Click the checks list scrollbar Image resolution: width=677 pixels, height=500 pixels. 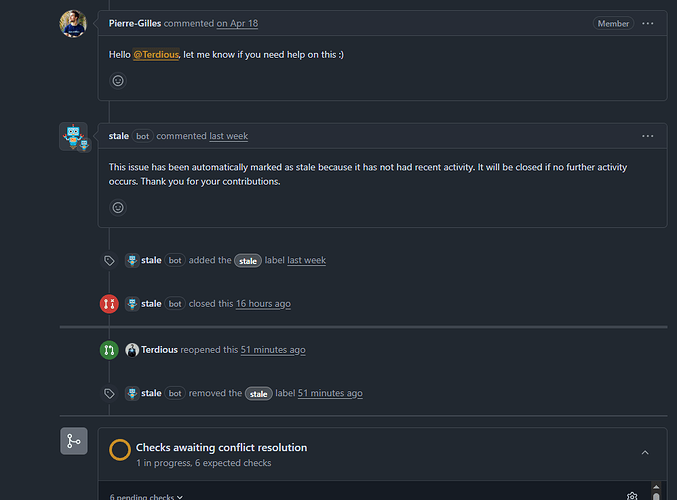point(657,495)
